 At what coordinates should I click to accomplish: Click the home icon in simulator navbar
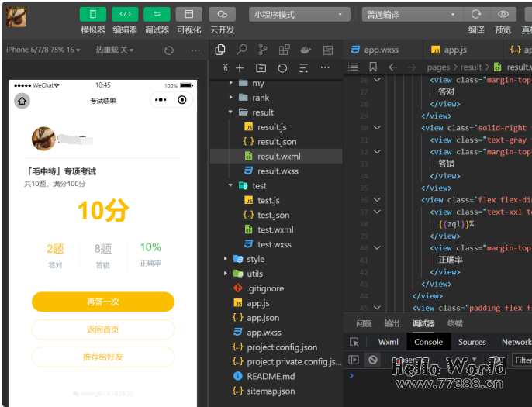tap(22, 101)
